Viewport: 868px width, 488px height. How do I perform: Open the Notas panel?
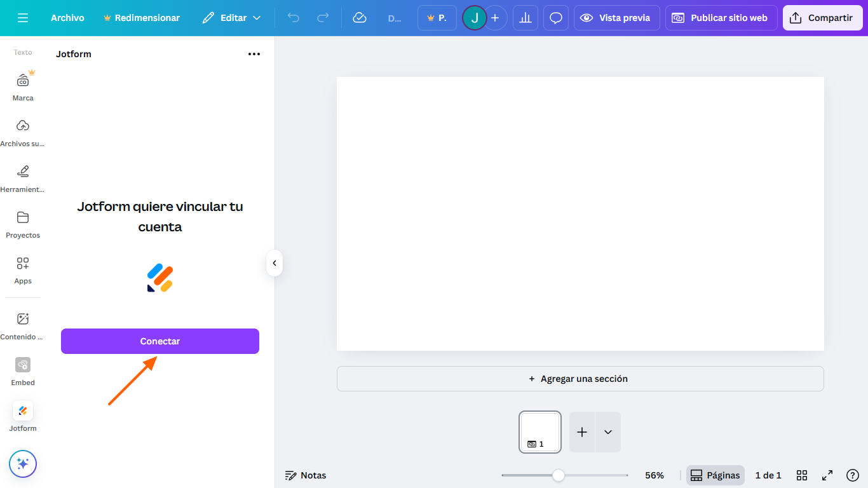[x=306, y=475]
